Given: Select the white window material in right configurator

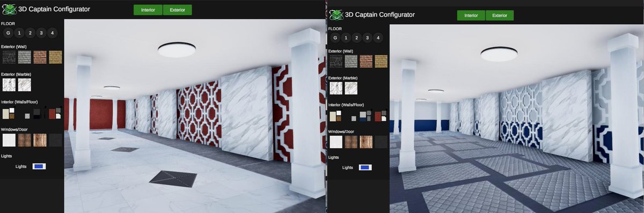Looking at the screenshot, I should tap(336, 142).
